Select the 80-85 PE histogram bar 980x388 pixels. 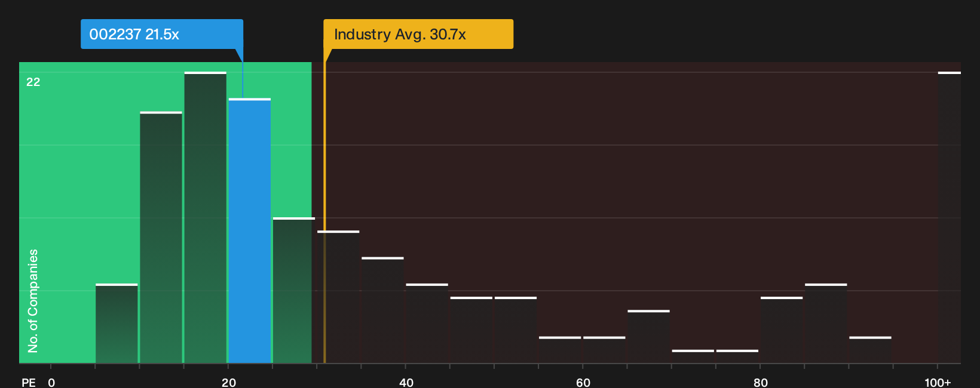click(782, 330)
